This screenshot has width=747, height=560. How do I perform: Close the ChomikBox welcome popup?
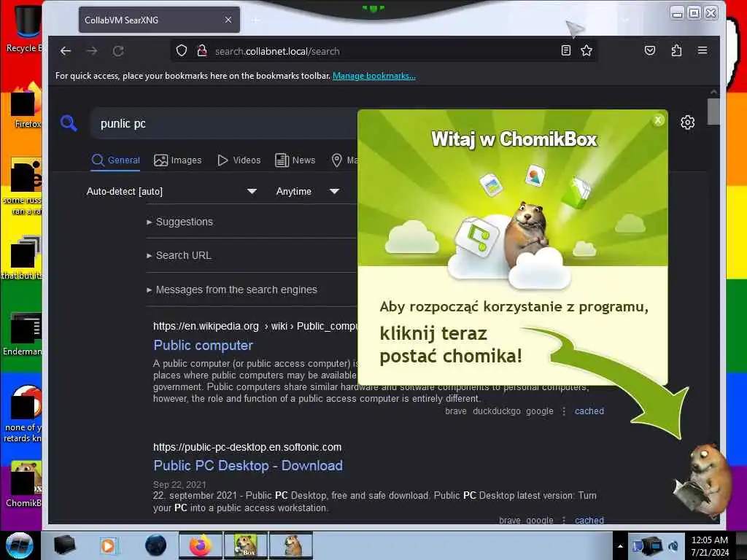(x=658, y=120)
